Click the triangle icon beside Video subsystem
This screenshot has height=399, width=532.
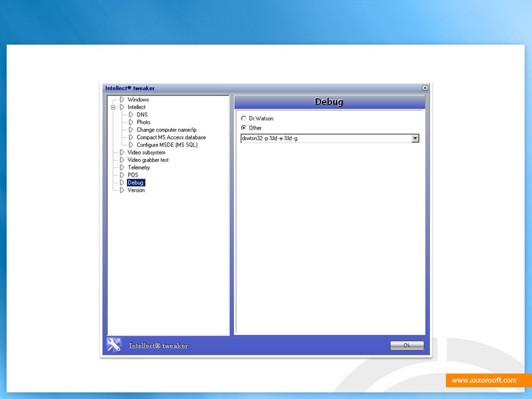[122, 152]
